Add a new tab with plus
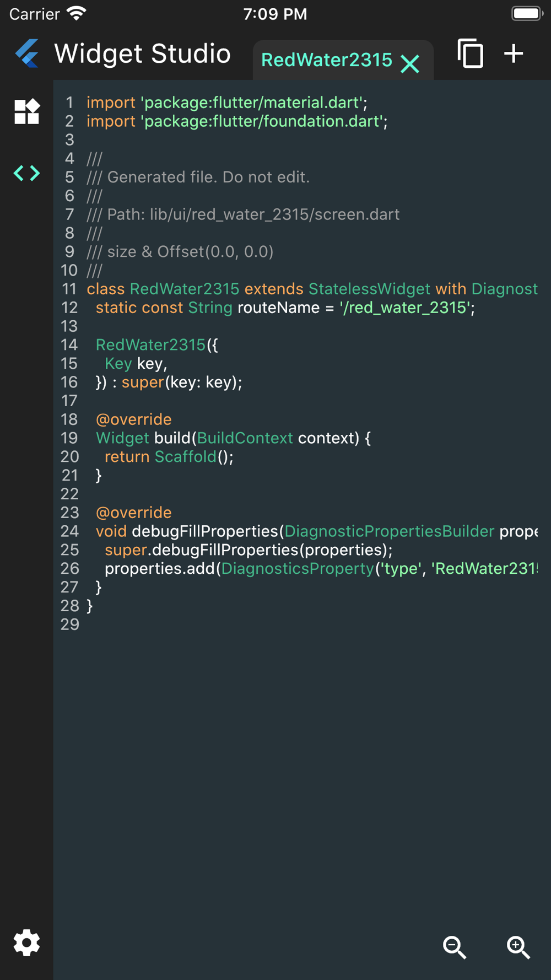The width and height of the screenshot is (551, 980). tap(514, 53)
